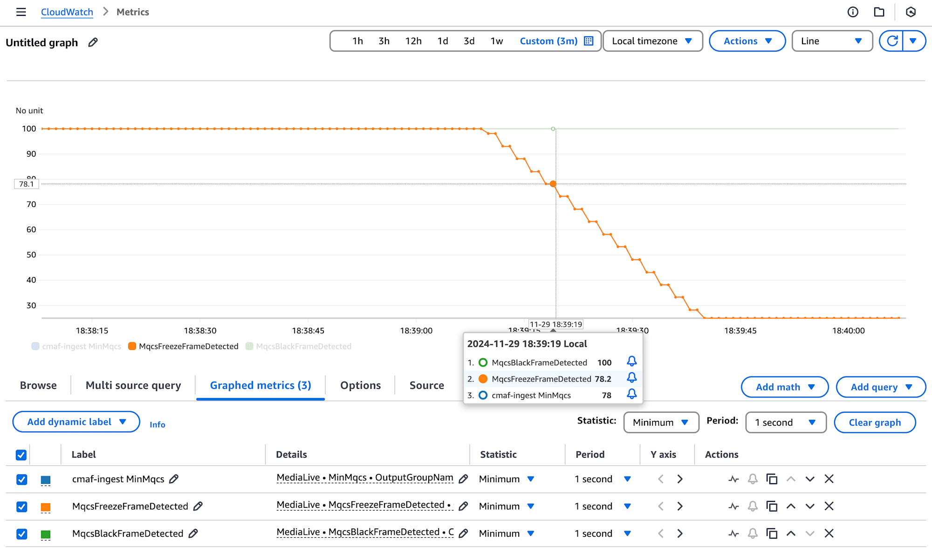Click the highlighted 78.2 data point on graph
This screenshot has height=560, width=932.
tap(553, 184)
